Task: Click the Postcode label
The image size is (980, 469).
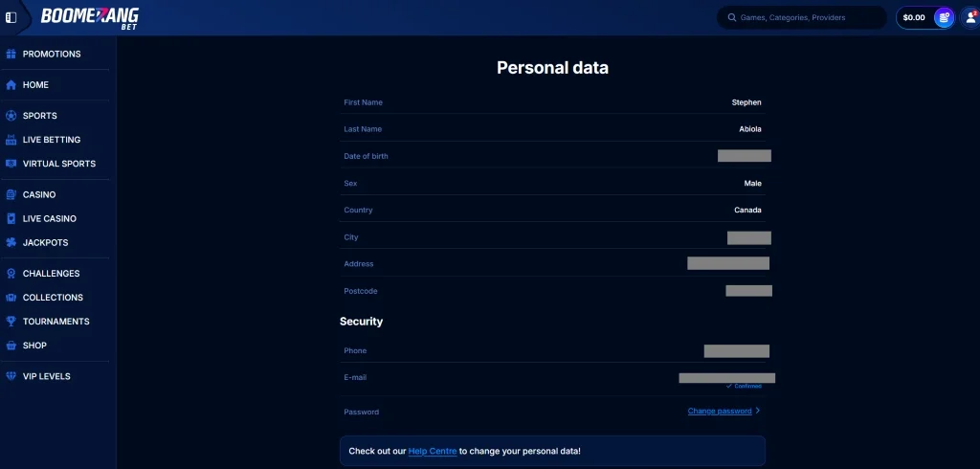Action: [361, 291]
